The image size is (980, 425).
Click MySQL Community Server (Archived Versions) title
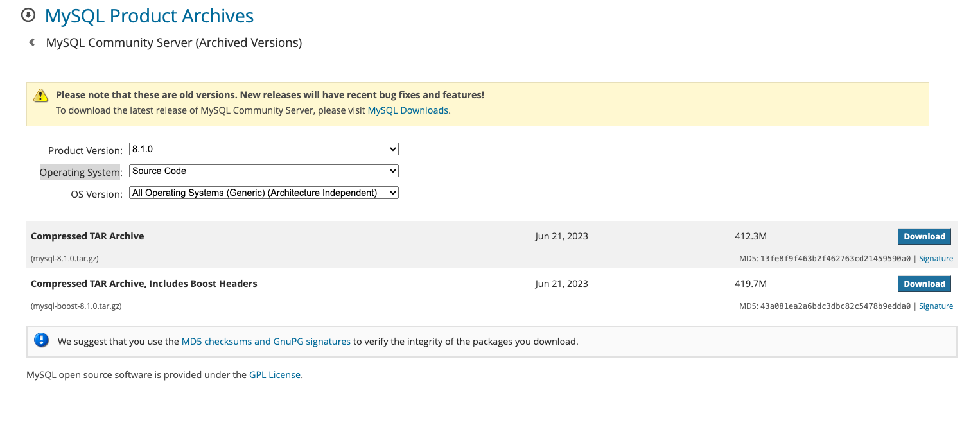click(174, 43)
